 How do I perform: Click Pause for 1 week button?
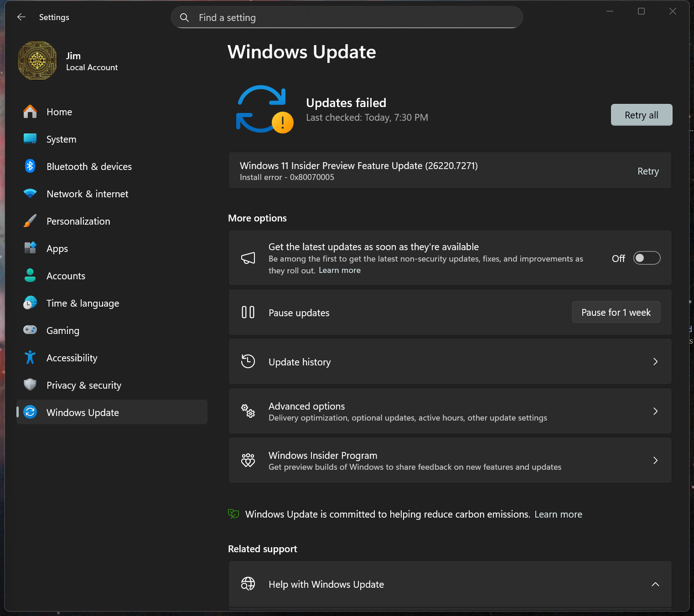pyautogui.click(x=616, y=312)
